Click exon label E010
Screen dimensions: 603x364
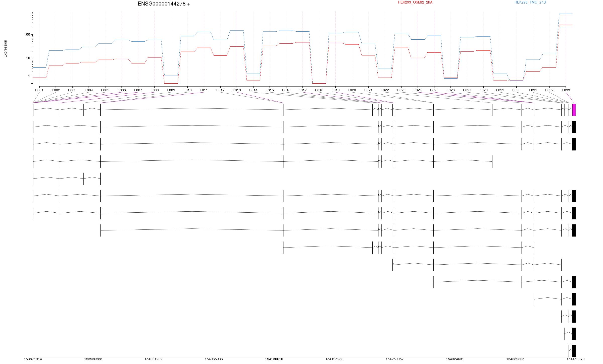point(187,90)
